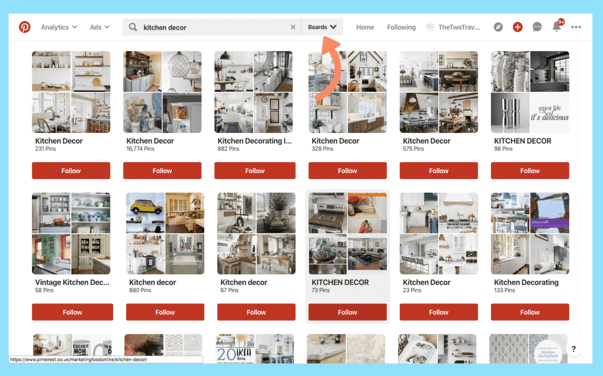The height and width of the screenshot is (376, 603).
Task: Open the messages speech bubble icon
Action: tap(537, 27)
